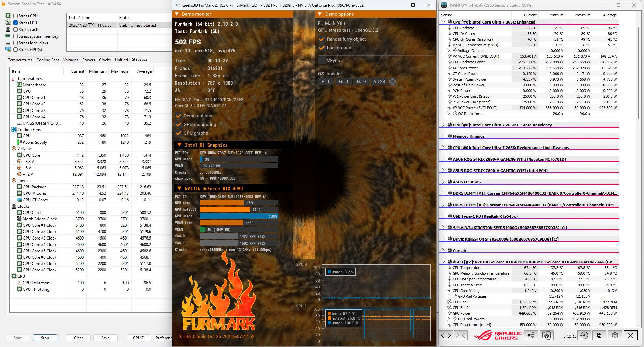
Task: Collapse the Intel(R) Graphics section in FurMark
Action: [179, 145]
